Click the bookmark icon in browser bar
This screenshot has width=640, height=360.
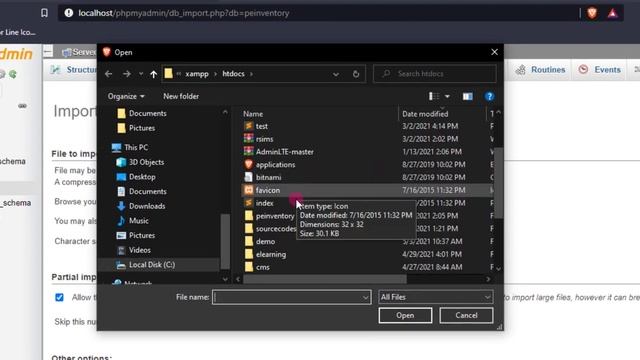[44, 13]
